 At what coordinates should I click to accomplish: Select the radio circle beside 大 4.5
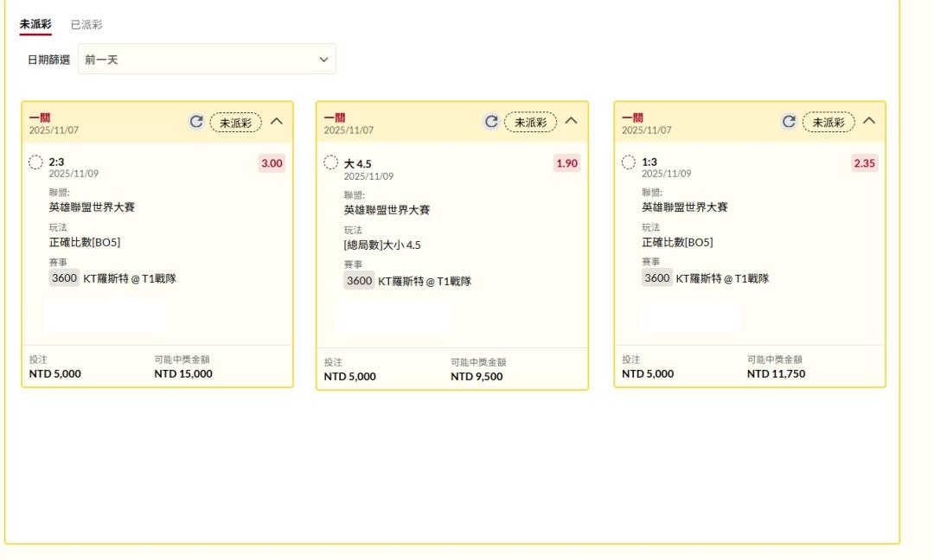[x=330, y=162]
